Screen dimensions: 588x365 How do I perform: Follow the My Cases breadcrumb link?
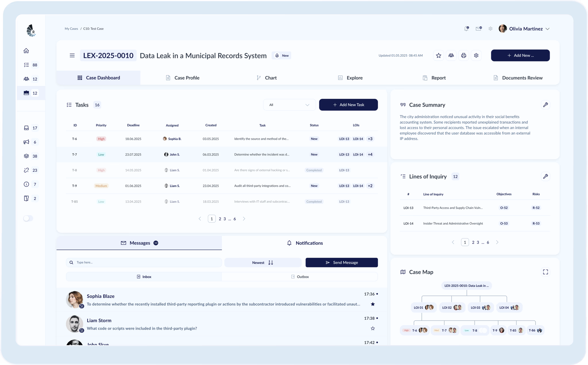tap(71, 29)
